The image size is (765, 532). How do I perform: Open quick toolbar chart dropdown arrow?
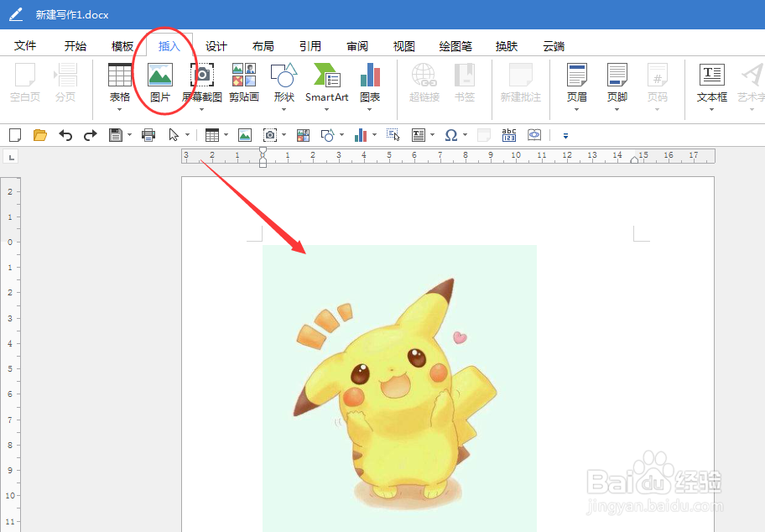374,135
